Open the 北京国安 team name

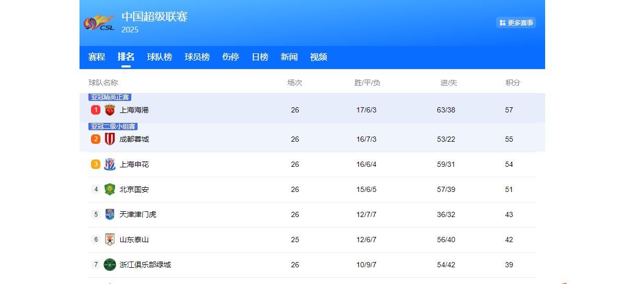(134, 189)
